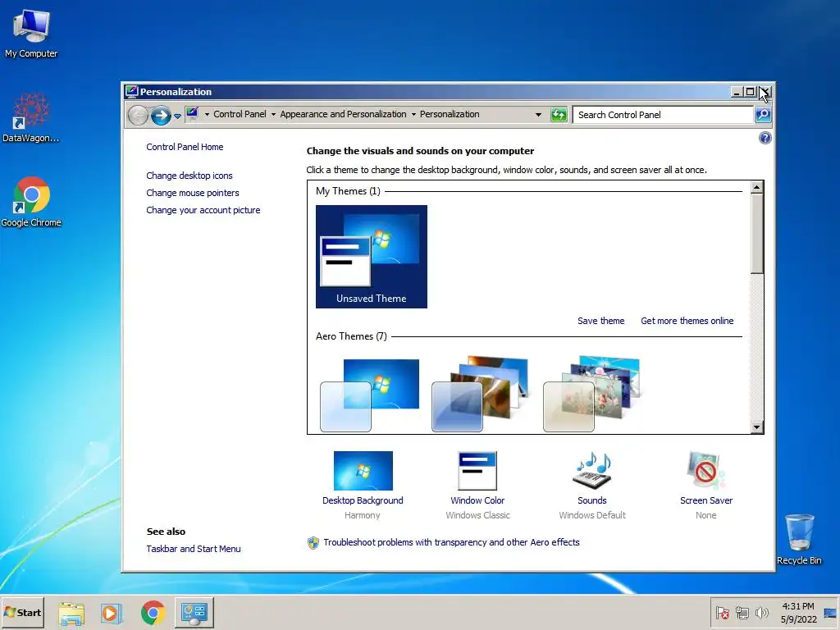Click the Control Panel breadcrumb
This screenshot has width=840, height=630.
click(x=240, y=114)
